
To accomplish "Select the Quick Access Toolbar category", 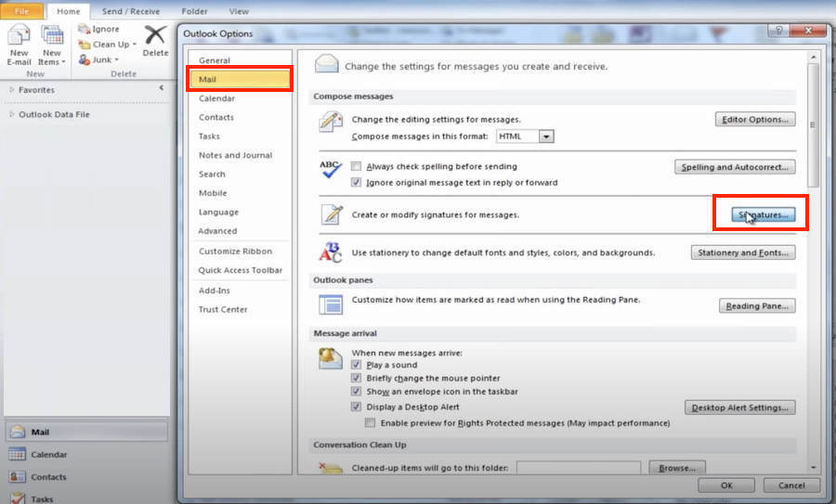I will [x=240, y=270].
